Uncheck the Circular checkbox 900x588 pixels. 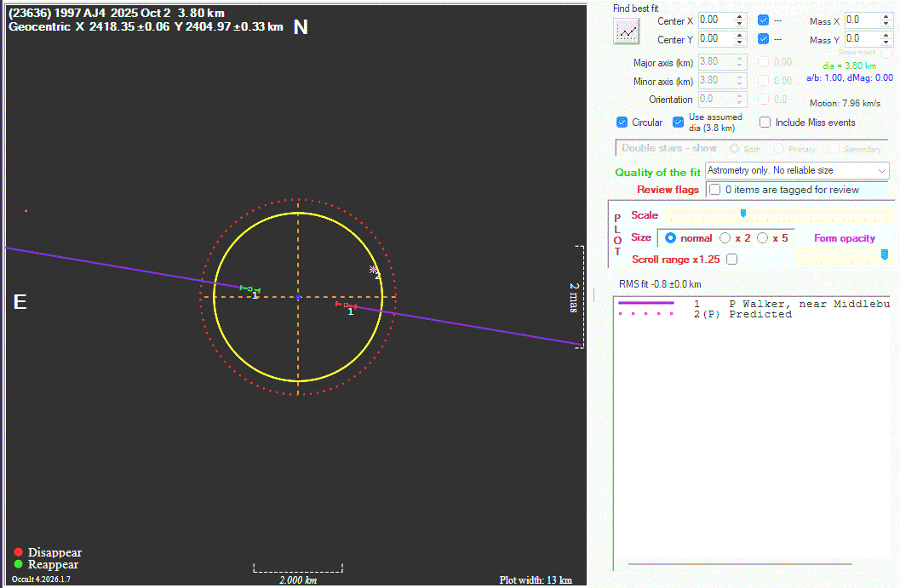pos(622,123)
